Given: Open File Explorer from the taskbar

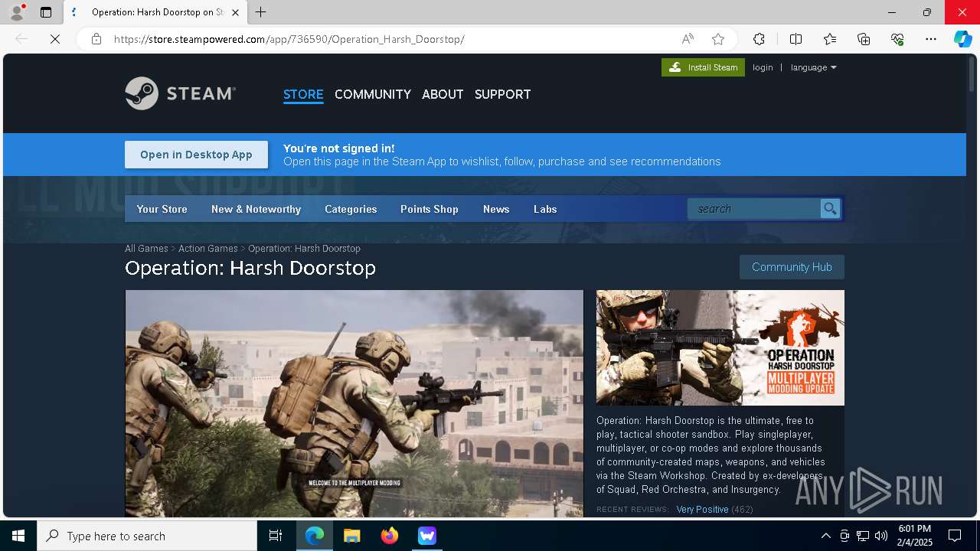Looking at the screenshot, I should click(x=351, y=536).
